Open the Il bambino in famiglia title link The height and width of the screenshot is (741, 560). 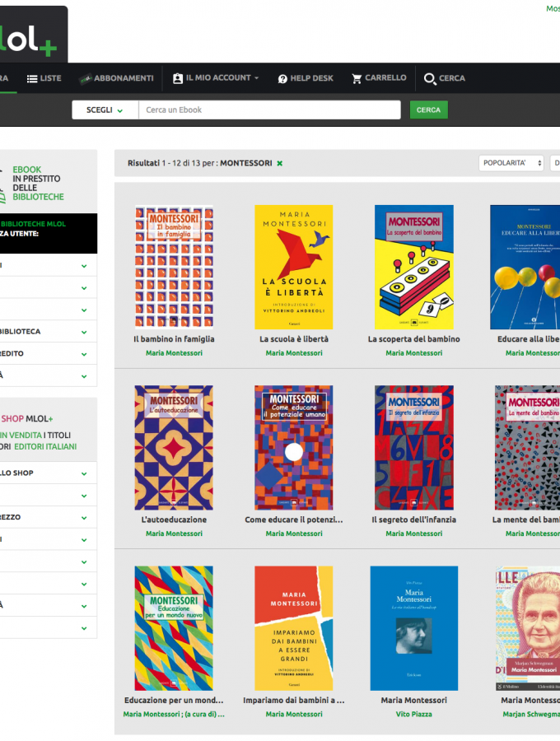174,339
